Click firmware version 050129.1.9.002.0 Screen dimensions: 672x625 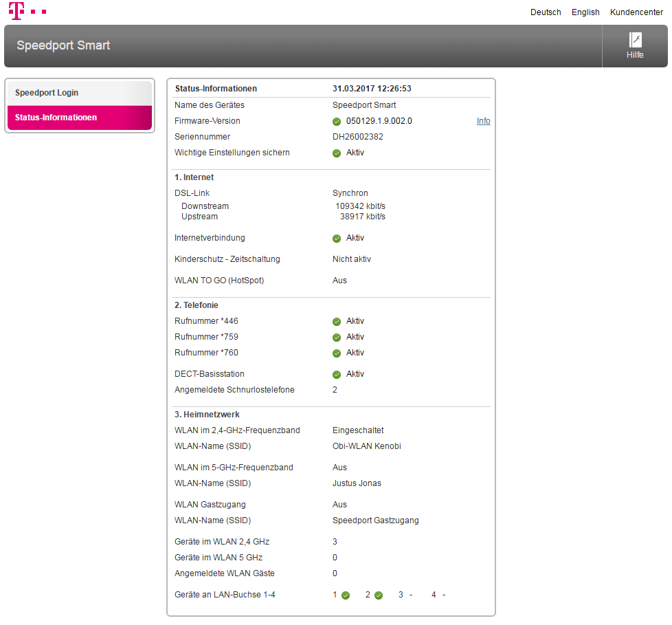[x=379, y=121]
